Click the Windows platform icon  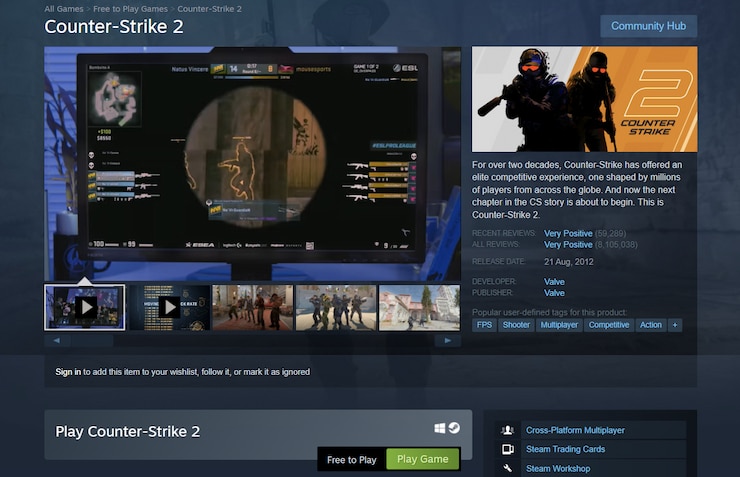(439, 428)
